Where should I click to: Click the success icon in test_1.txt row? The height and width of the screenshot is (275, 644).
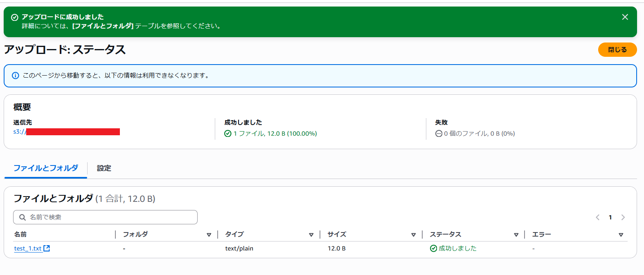click(x=433, y=248)
